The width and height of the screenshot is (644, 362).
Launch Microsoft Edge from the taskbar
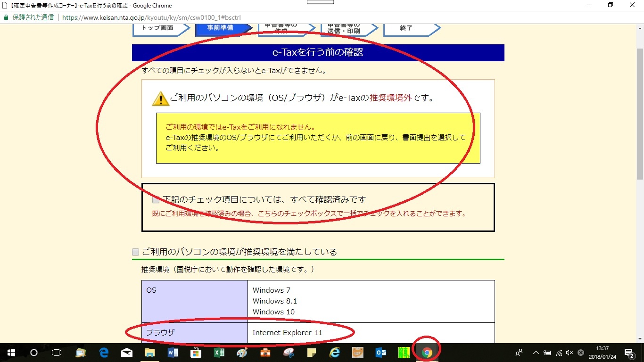click(104, 353)
